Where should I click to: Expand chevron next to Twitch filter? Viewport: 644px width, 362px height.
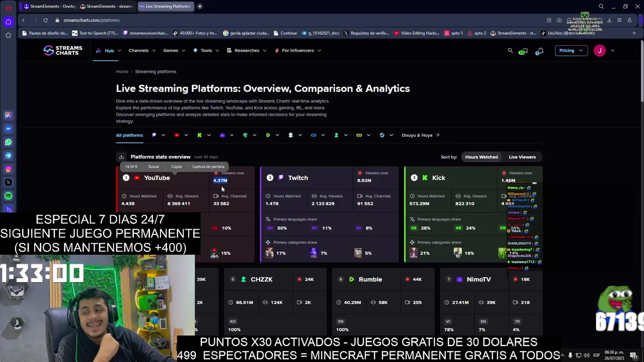tap(163, 135)
